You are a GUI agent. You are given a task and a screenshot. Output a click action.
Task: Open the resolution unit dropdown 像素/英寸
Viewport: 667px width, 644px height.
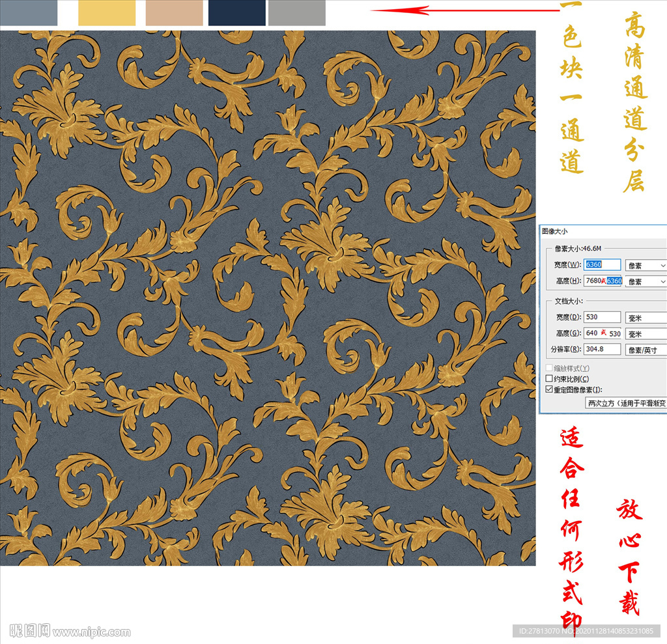(x=646, y=350)
